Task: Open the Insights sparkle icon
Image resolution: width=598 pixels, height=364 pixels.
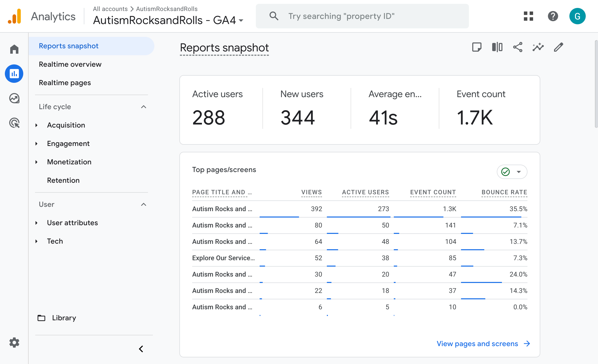Action: pyautogui.click(x=538, y=47)
